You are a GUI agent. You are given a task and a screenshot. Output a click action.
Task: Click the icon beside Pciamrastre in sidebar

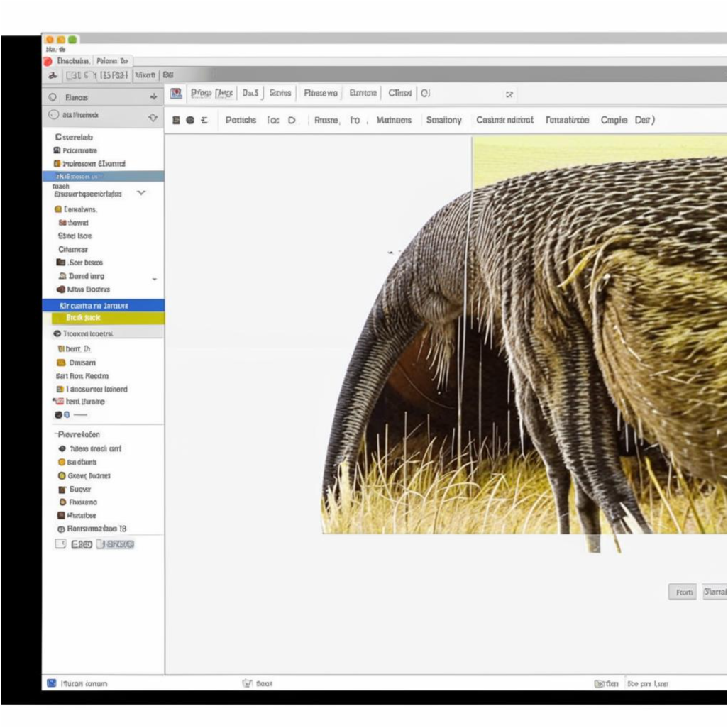pyautogui.click(x=57, y=150)
